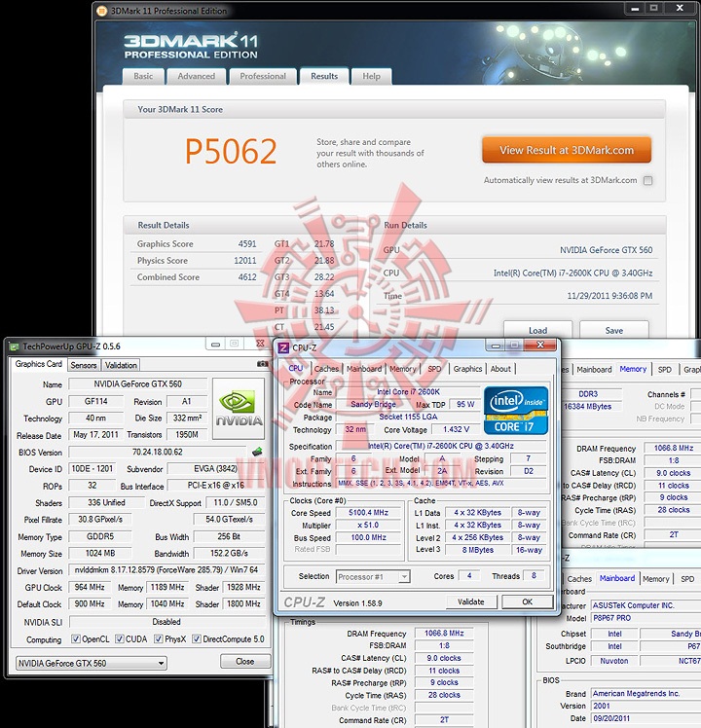Viewport: 701px width, 728px height.
Task: Switch to the Advanced tab in 3DMark
Action: [197, 76]
